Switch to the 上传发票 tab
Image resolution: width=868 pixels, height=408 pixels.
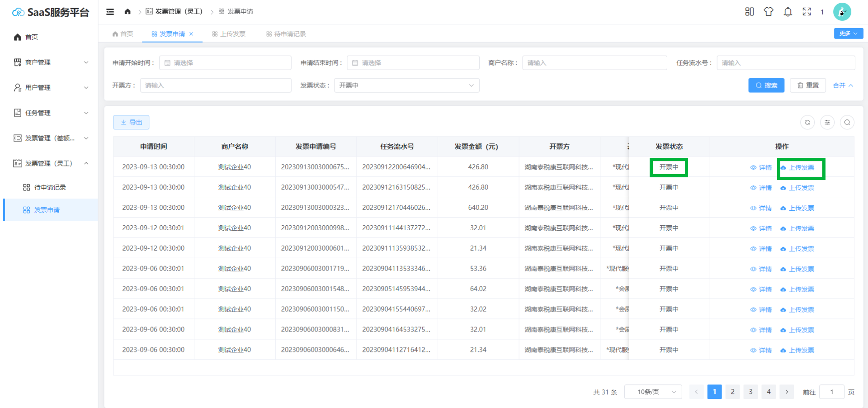coord(229,34)
